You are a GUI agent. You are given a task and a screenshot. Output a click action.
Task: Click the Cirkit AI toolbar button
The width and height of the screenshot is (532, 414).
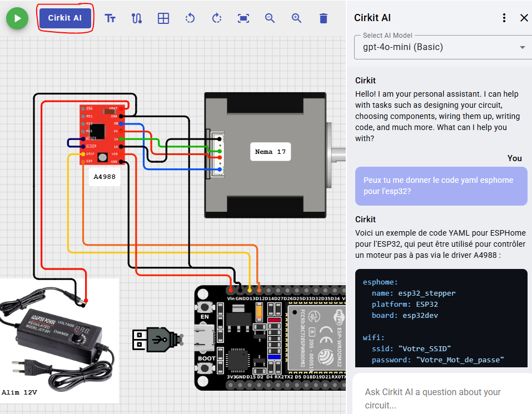coord(65,17)
